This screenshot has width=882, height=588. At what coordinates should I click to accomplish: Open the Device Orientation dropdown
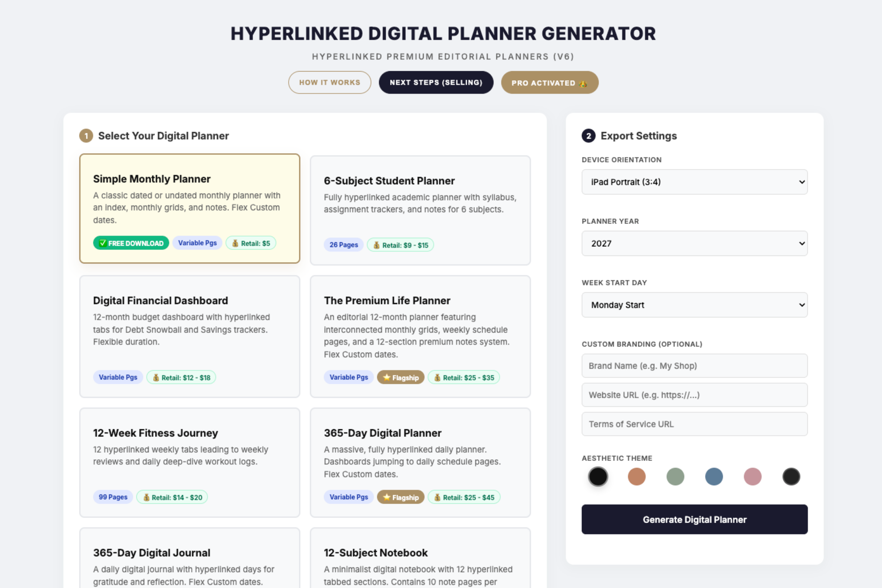point(694,182)
